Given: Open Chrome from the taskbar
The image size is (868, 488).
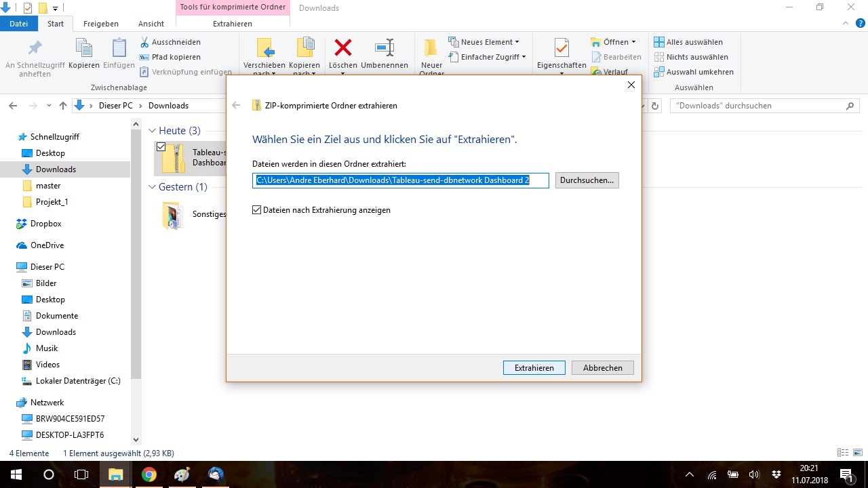Looking at the screenshot, I should 149,474.
